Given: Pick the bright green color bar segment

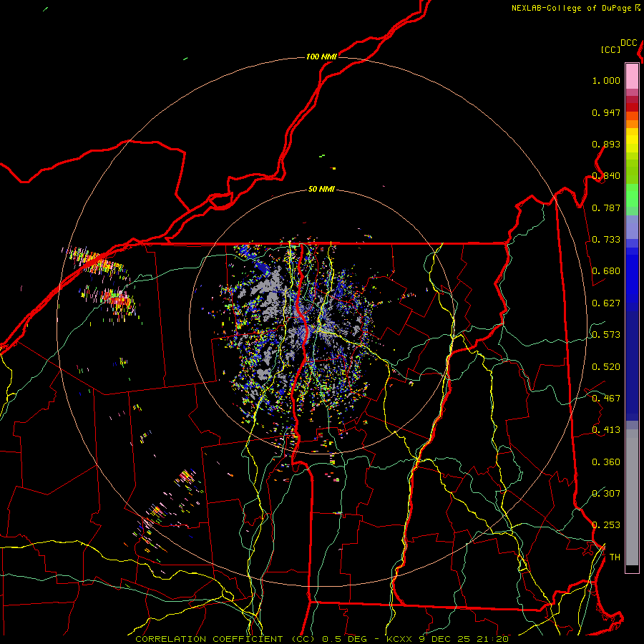Looking at the screenshot, I should (x=632, y=196).
